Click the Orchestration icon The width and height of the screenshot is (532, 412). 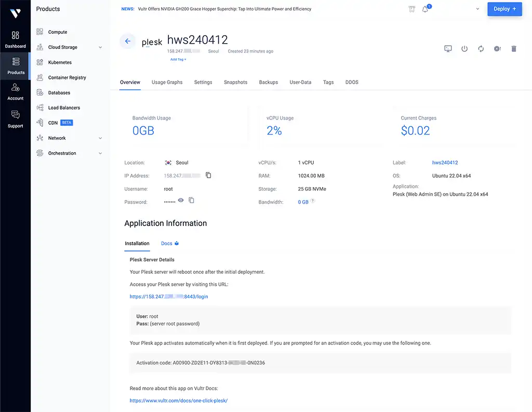(40, 153)
